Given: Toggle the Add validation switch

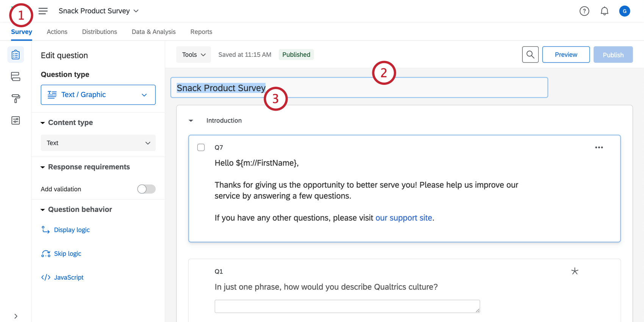Looking at the screenshot, I should 146,189.
